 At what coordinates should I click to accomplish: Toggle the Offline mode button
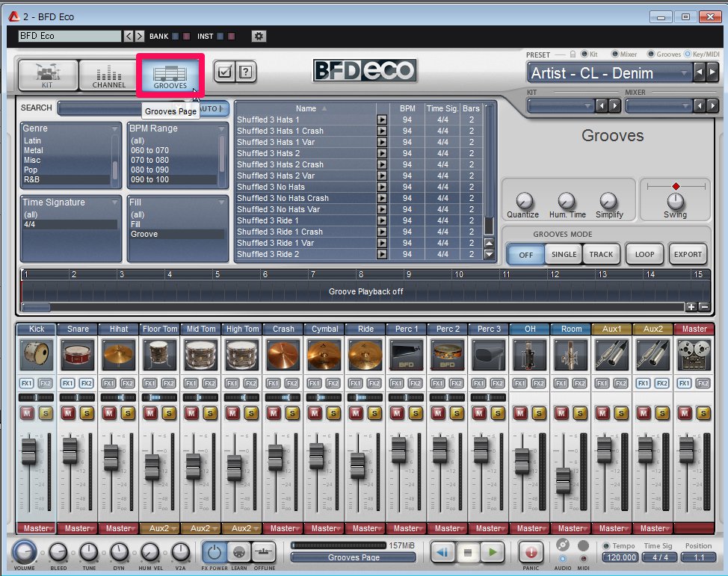tap(264, 552)
